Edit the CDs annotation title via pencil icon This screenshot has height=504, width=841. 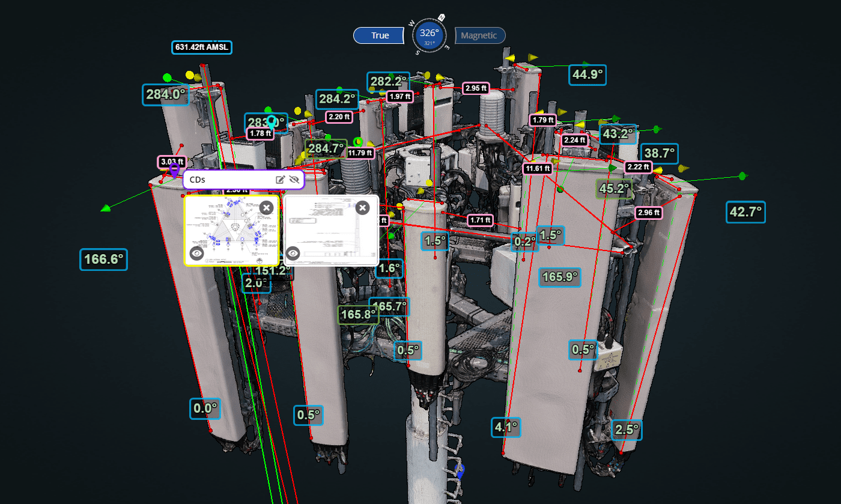pyautogui.click(x=280, y=179)
